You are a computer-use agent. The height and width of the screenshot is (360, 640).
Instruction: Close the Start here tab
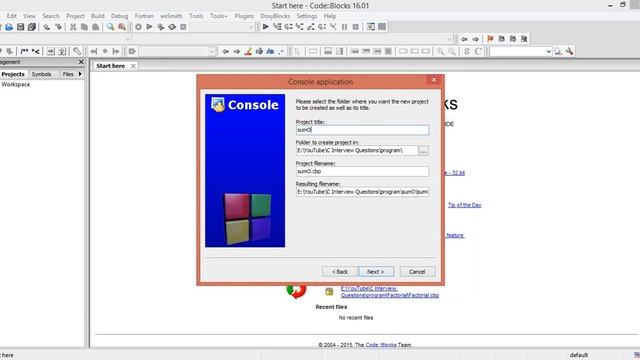[133, 66]
